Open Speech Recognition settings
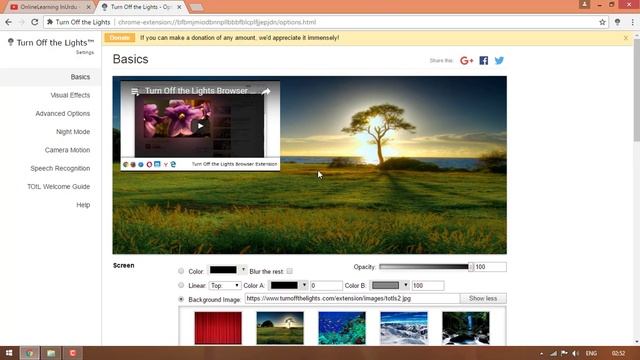This screenshot has width=640, height=360. [60, 168]
